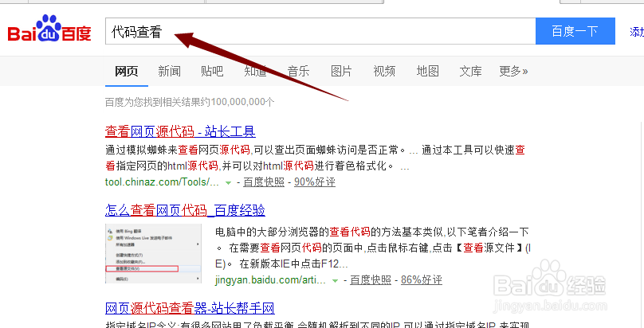Open the 文库 tab

tap(470, 72)
